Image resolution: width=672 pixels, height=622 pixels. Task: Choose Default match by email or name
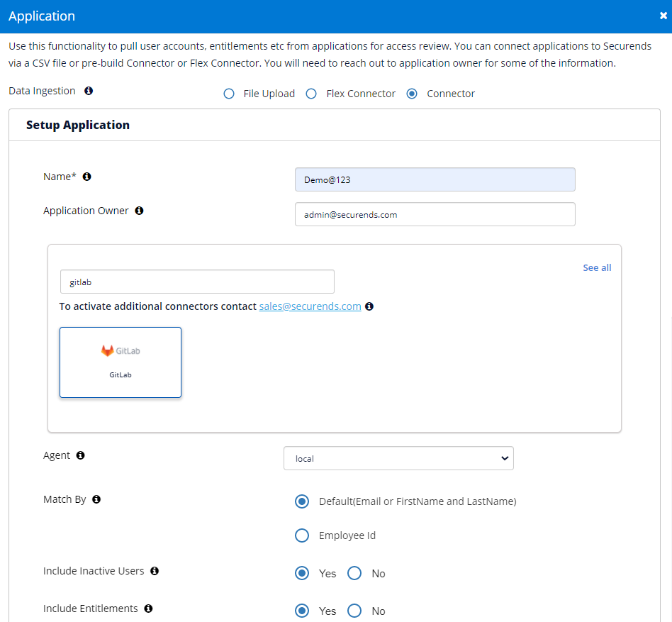click(302, 501)
